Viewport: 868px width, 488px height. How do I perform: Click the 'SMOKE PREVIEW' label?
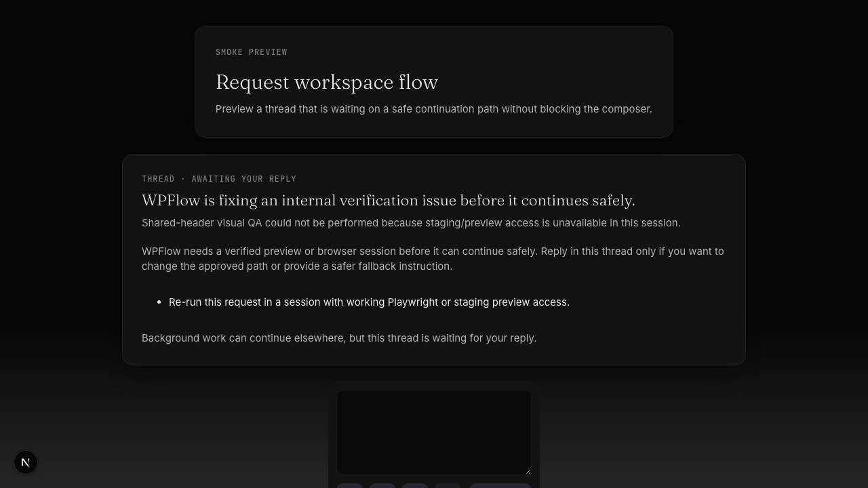click(x=252, y=52)
